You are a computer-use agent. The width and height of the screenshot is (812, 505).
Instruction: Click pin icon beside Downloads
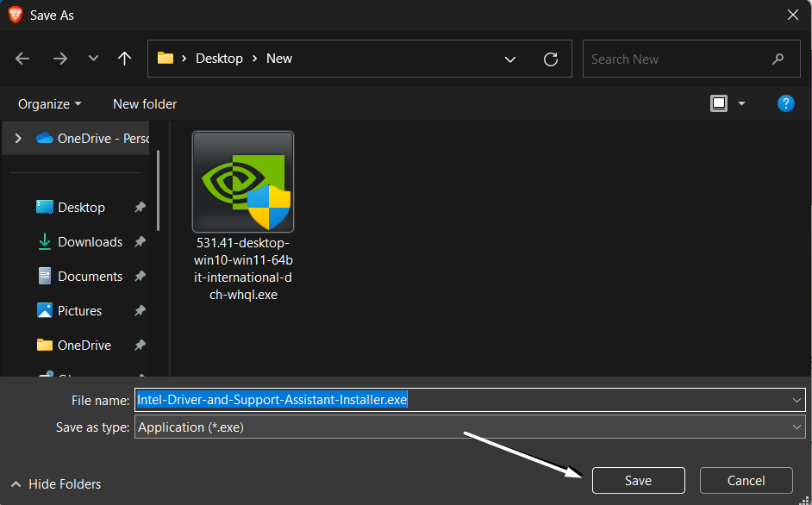[x=140, y=242]
